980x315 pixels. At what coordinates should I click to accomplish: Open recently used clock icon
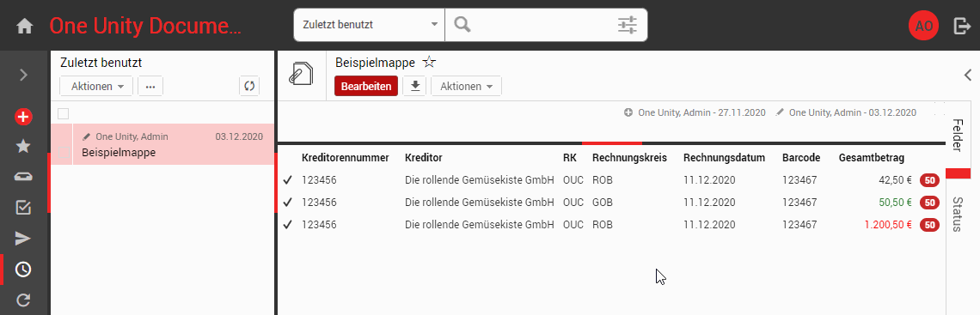point(23,270)
